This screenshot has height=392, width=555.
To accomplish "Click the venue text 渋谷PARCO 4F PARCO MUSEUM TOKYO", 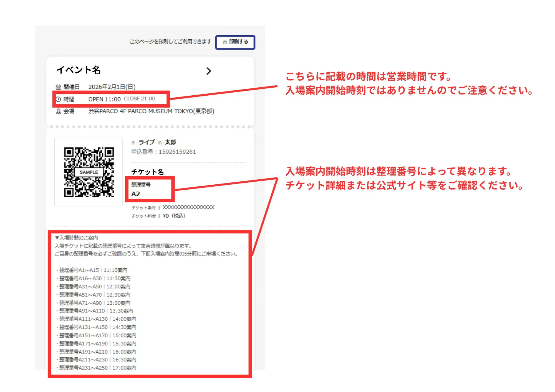I will pos(151,111).
